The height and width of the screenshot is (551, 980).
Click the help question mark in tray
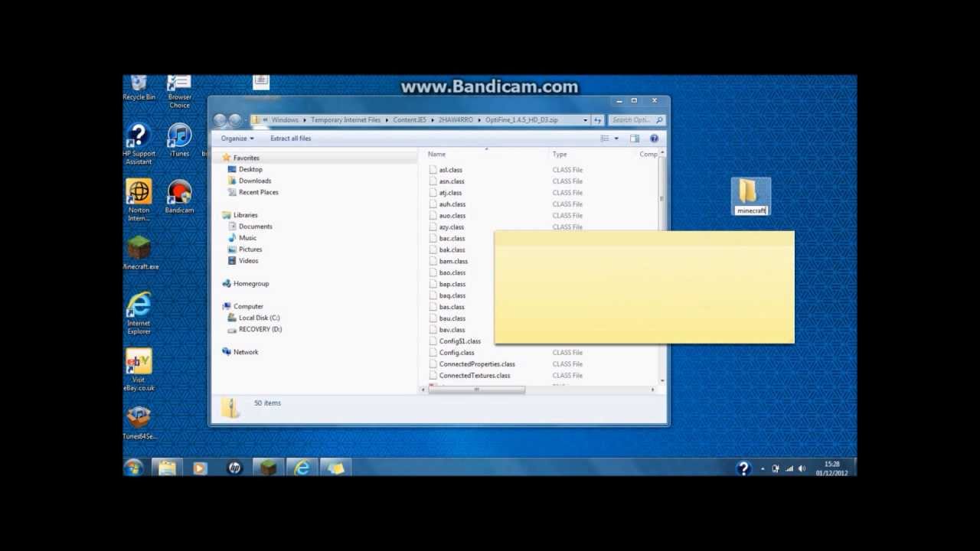pyautogui.click(x=743, y=468)
